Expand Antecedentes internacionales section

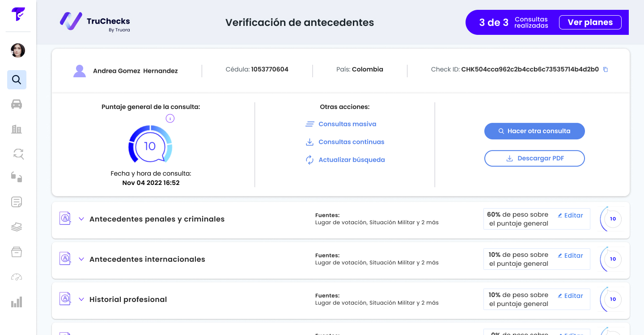pyautogui.click(x=81, y=259)
